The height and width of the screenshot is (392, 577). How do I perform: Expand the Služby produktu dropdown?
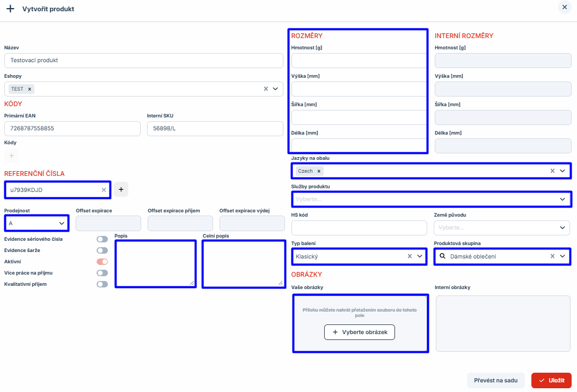(430, 199)
